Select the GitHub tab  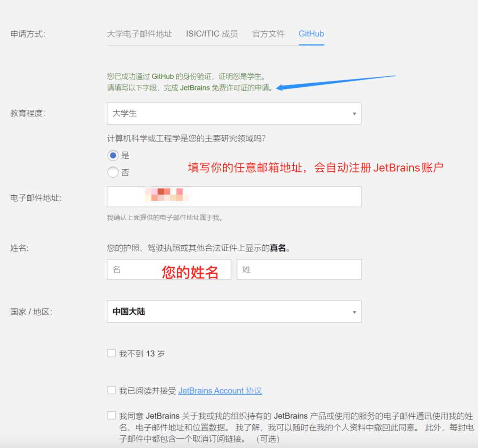point(311,34)
